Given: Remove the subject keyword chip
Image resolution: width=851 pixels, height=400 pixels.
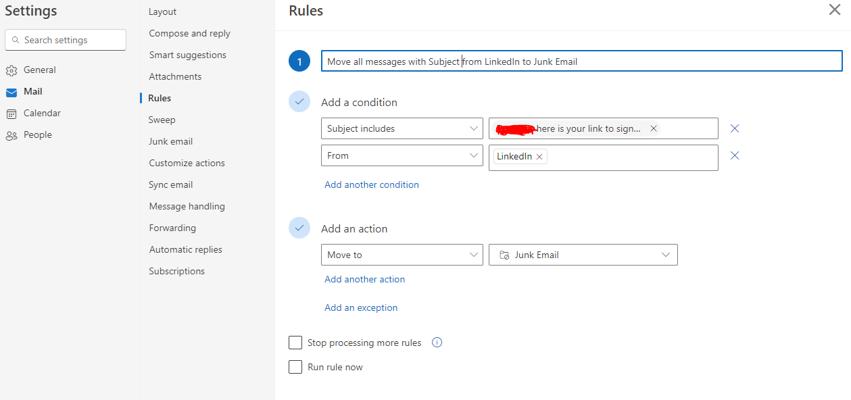Looking at the screenshot, I should tap(653, 129).
